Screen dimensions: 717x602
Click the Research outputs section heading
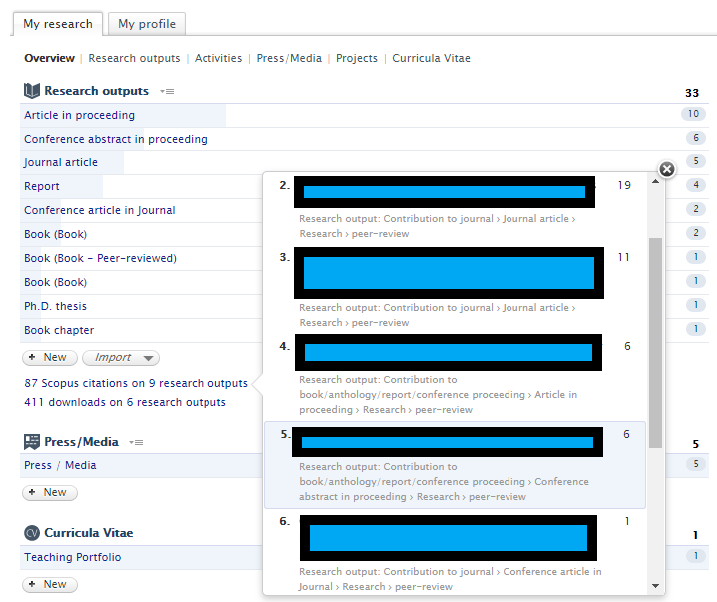point(96,91)
